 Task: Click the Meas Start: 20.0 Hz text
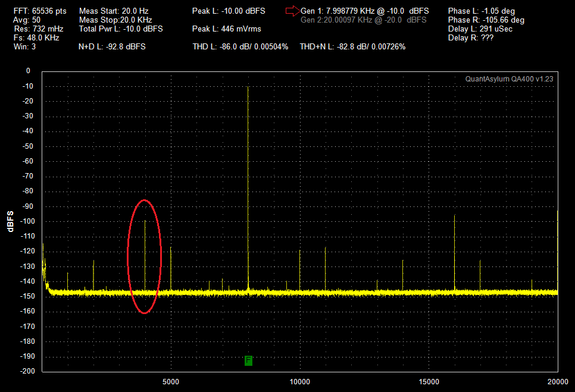point(114,11)
